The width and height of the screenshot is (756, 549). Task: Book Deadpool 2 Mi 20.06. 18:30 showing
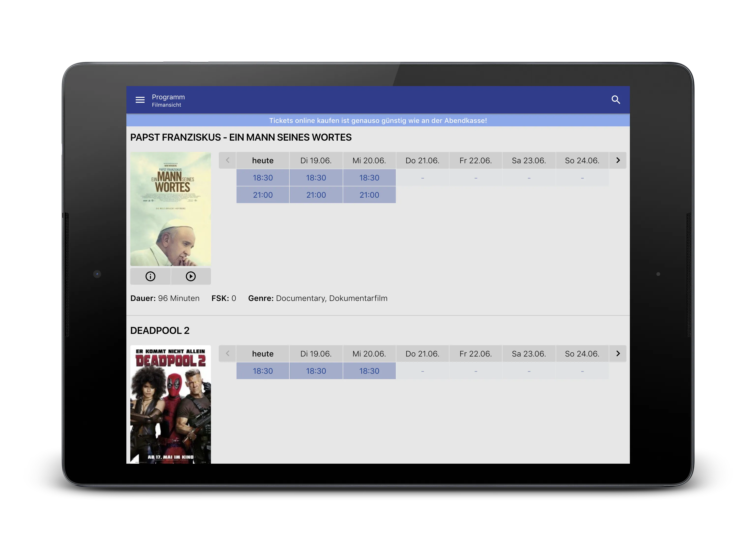point(369,371)
